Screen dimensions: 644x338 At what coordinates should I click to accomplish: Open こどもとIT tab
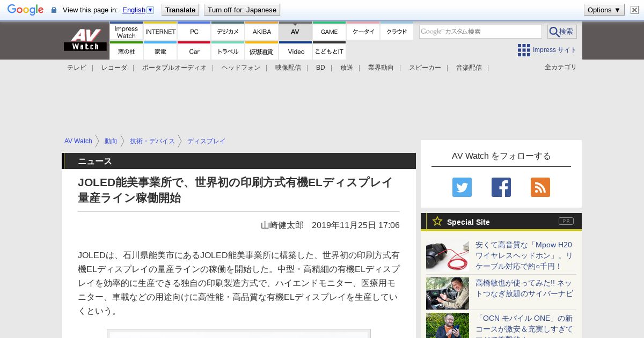point(330,51)
